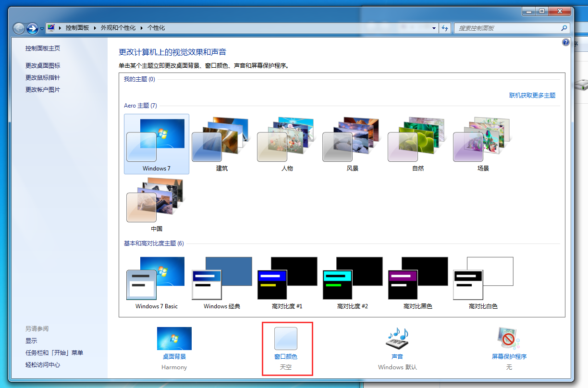The image size is (588, 388).
Task: Open 任务栏和「开始」菜单 link
Action: coord(54,353)
